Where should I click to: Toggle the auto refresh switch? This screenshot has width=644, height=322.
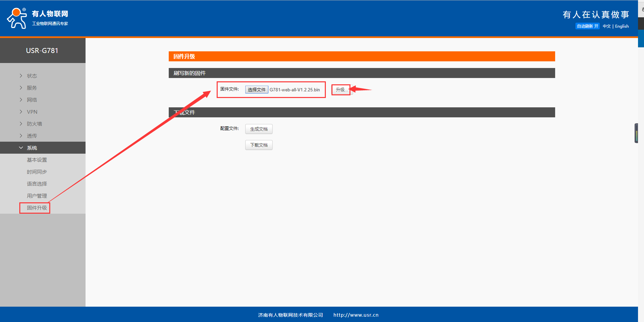click(587, 26)
